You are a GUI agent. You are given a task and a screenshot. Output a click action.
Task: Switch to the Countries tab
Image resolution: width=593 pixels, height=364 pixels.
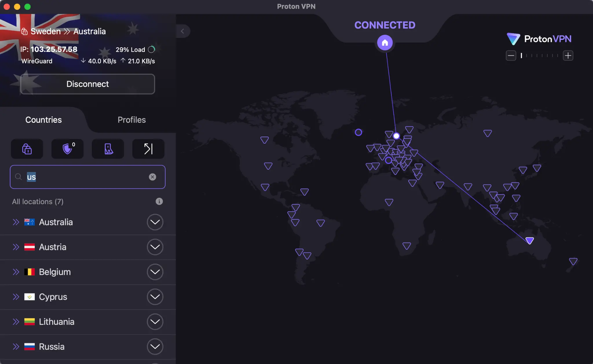point(43,120)
